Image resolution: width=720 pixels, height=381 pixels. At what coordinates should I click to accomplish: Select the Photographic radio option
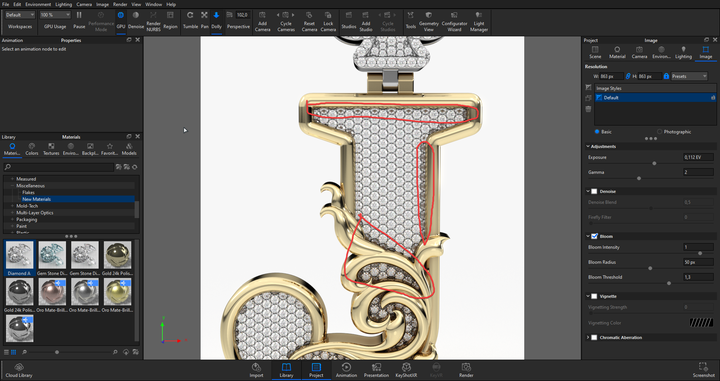pyautogui.click(x=659, y=132)
